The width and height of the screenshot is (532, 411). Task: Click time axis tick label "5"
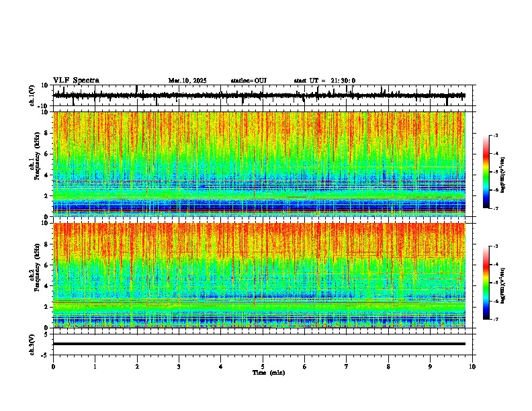[x=263, y=367]
